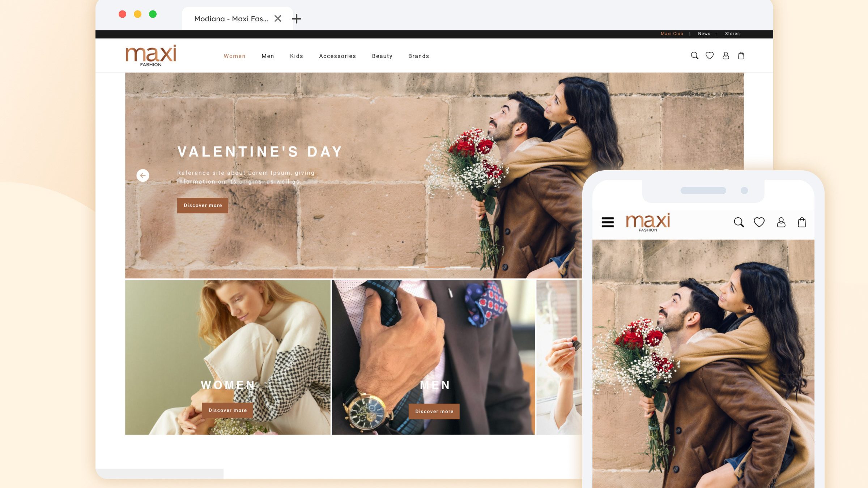Tap account icon on mobile preview

[x=781, y=222]
